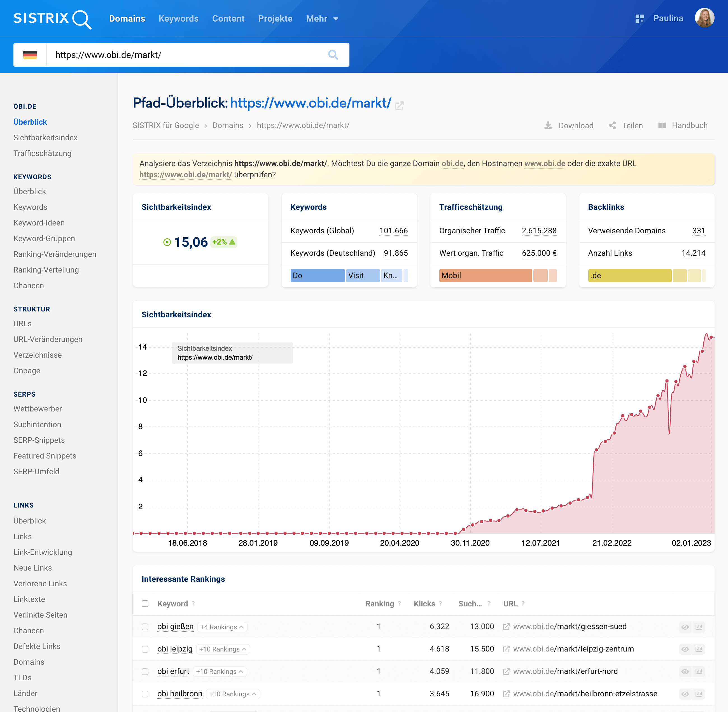This screenshot has width=728, height=712.
Task: Open the external link icon next to page title
Action: click(399, 106)
